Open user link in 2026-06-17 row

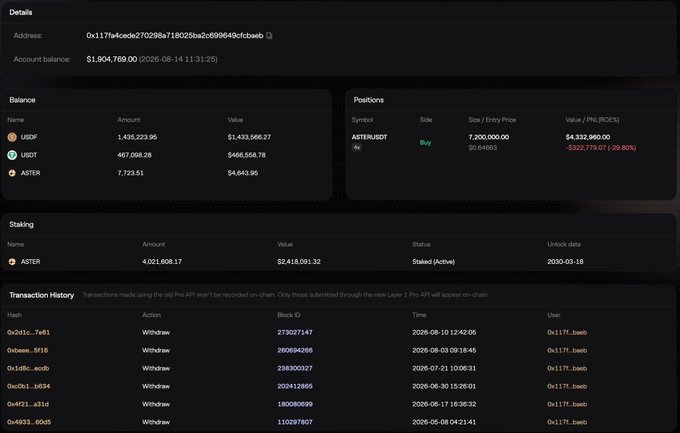567,404
